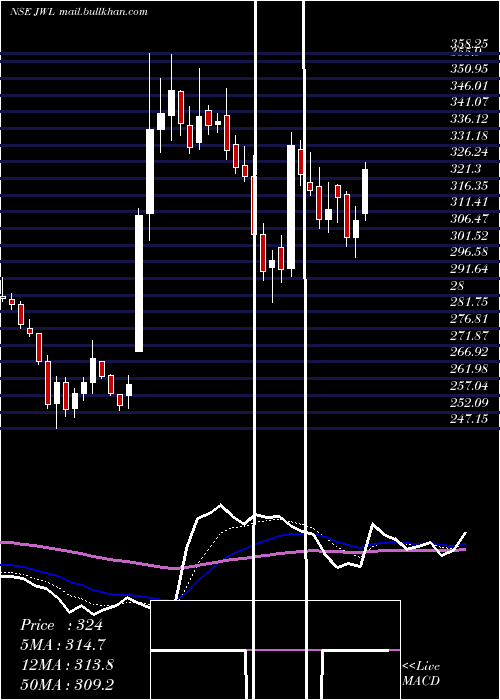
Task: Click the 247.15 price axis label
Action: 469,419
